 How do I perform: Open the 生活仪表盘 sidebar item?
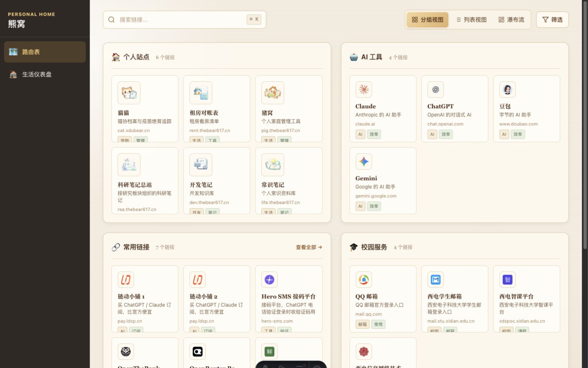pyautogui.click(x=45, y=74)
